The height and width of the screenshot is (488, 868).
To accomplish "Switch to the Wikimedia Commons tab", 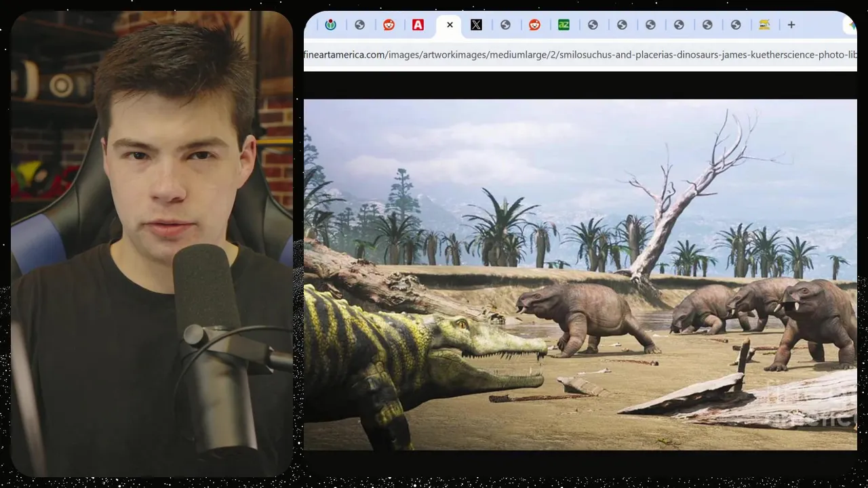I will 331,25.
